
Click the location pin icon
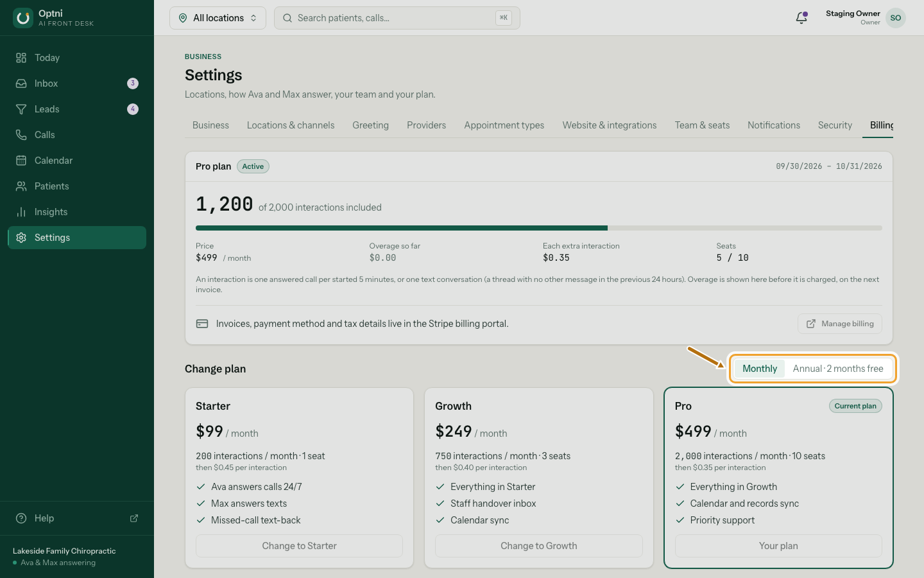point(183,18)
